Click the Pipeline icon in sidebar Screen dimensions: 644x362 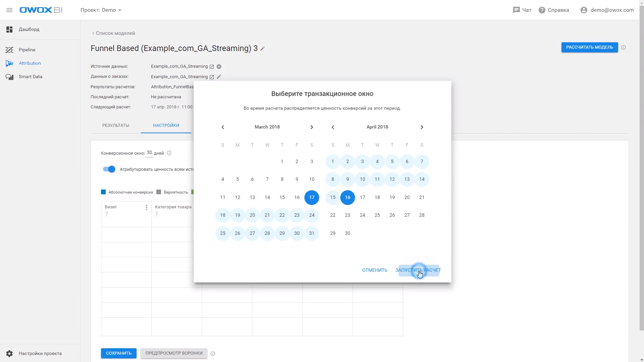(9, 50)
